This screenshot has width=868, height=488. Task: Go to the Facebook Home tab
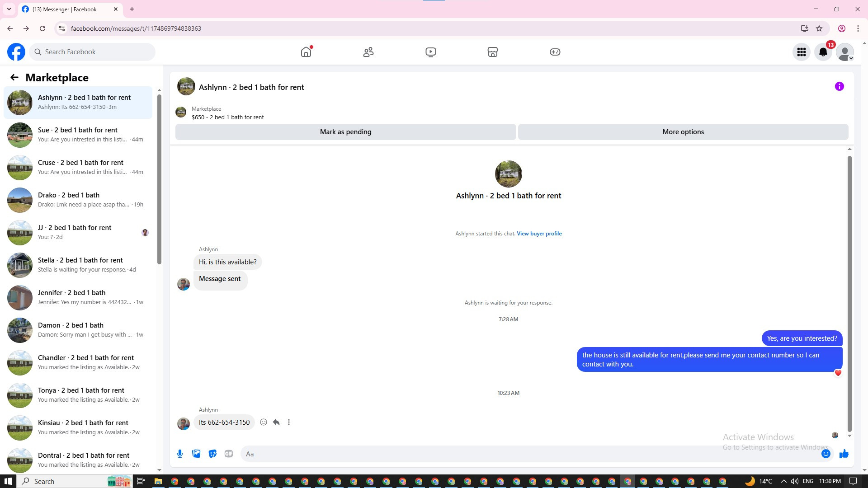click(x=306, y=52)
